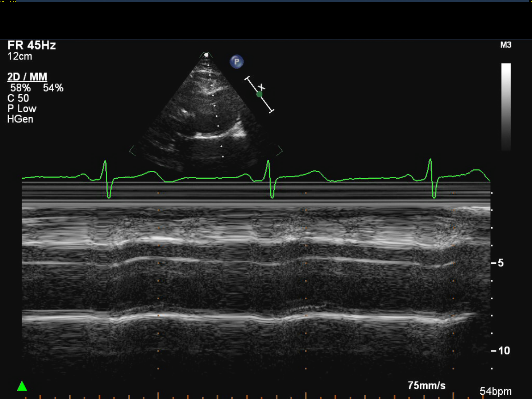Image resolution: width=532 pixels, height=399 pixels.
Task: Click the 75mm/s sweep speed label
Action: pos(426,386)
